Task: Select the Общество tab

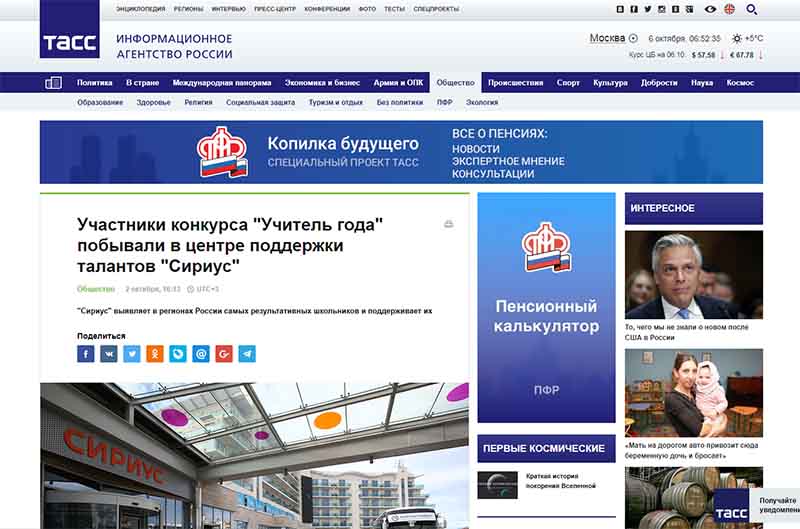Action: 456,83
